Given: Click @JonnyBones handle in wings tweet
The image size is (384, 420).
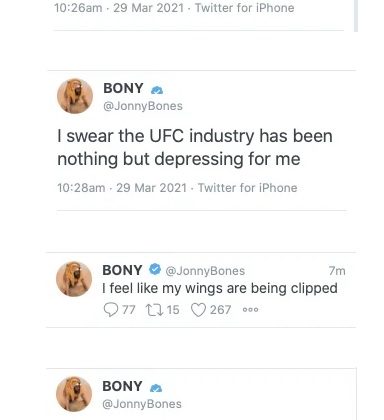Looking at the screenshot, I should tap(205, 271).
